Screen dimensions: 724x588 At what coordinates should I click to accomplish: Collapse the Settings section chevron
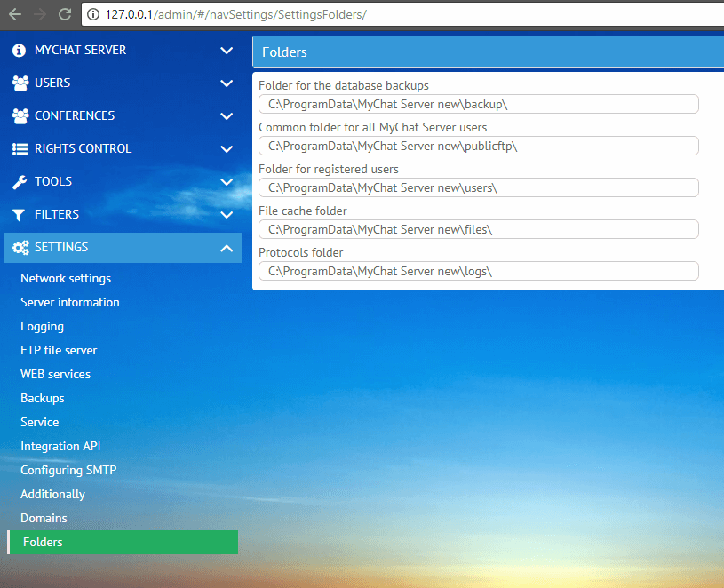pyautogui.click(x=227, y=248)
